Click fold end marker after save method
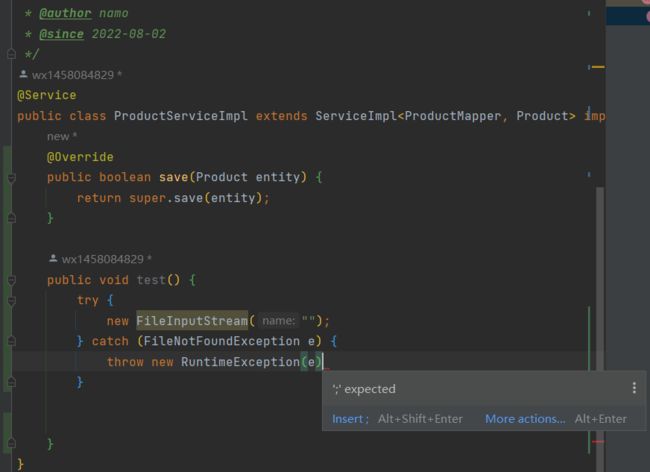The width and height of the screenshot is (650, 472). pos(12,218)
